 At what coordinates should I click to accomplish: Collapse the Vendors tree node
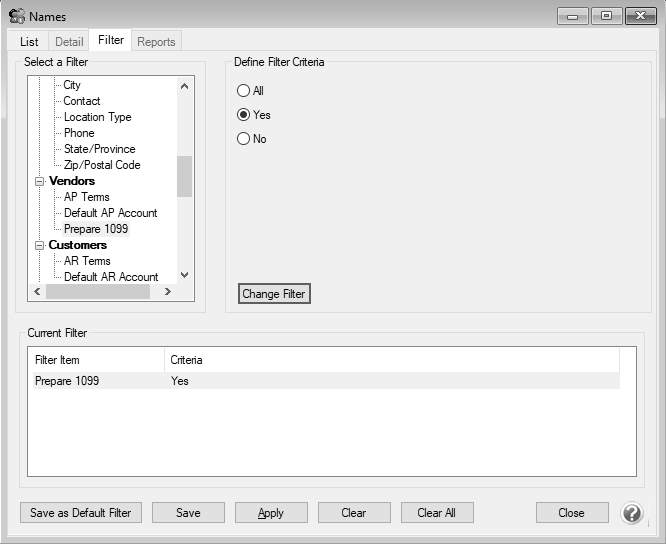40,181
